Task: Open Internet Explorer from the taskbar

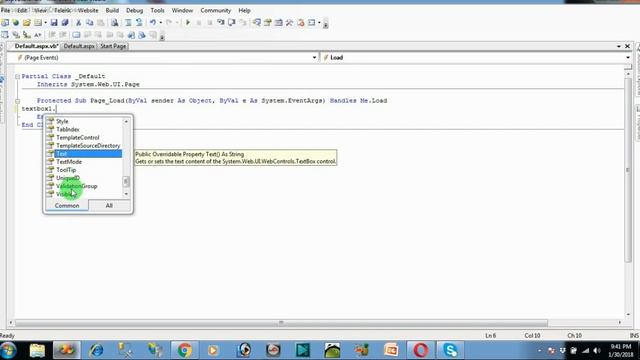Action: (x=96, y=350)
